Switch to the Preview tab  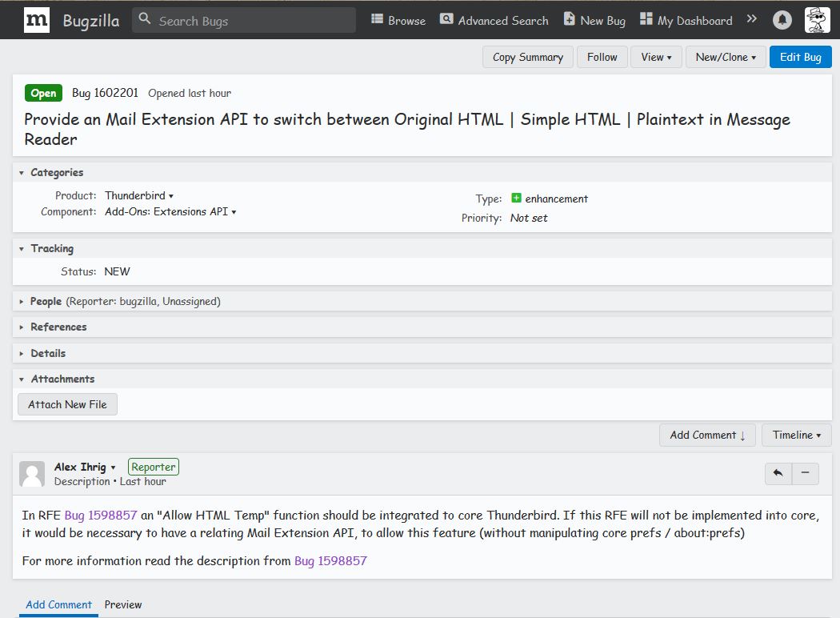click(123, 604)
